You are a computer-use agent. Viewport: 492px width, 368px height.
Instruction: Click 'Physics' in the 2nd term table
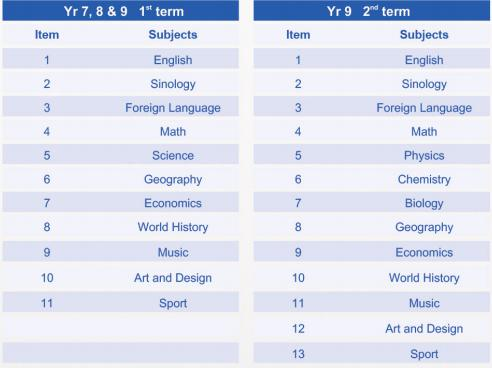tap(424, 155)
